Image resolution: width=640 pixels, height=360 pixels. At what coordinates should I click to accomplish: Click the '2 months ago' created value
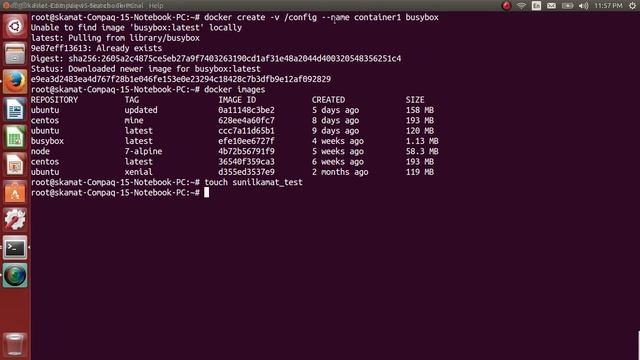coord(340,172)
